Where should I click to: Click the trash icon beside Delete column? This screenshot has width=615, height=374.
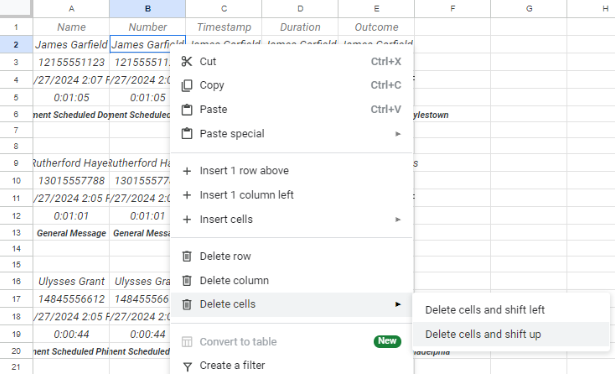(x=187, y=280)
